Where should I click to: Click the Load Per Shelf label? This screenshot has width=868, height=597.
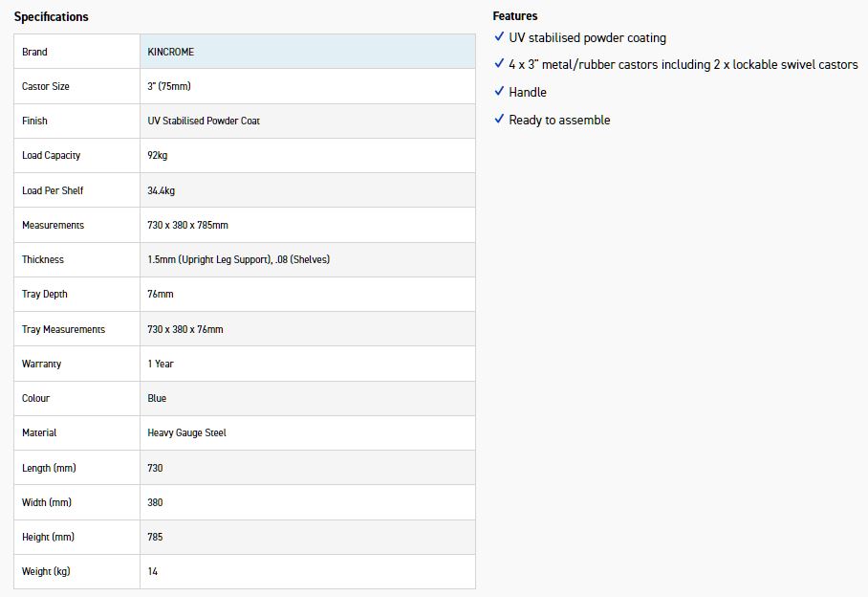pos(53,190)
